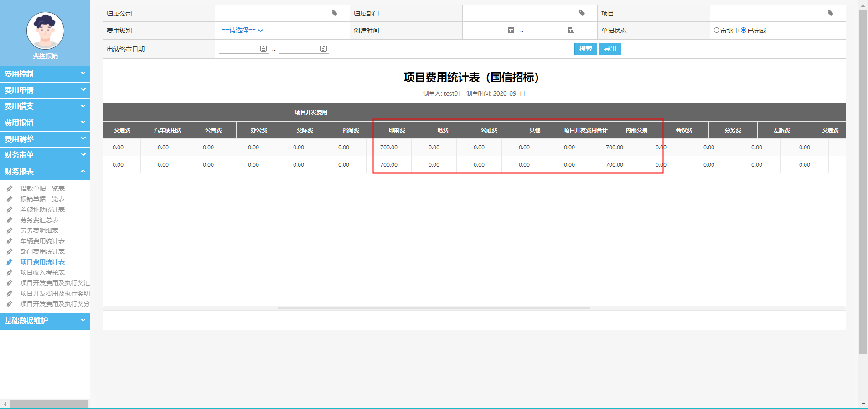
Task: Expand the 费用借支 menu section
Action: (45, 106)
